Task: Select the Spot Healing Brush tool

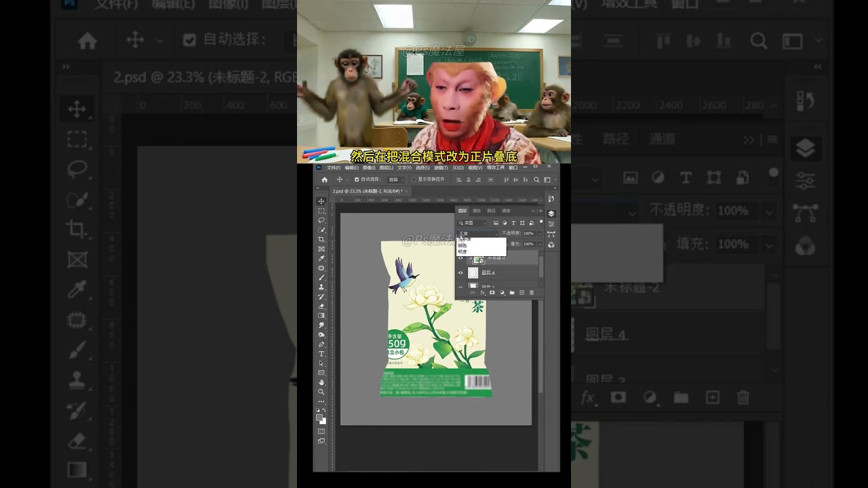Action: click(321, 268)
